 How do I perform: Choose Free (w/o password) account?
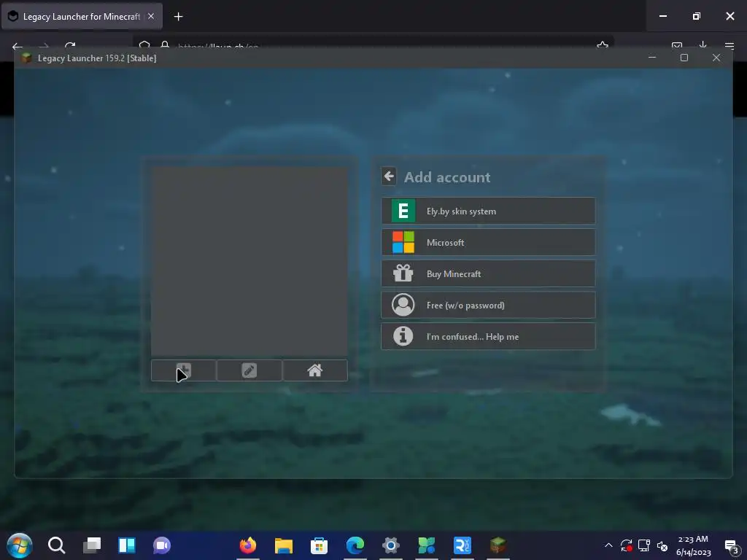point(488,306)
